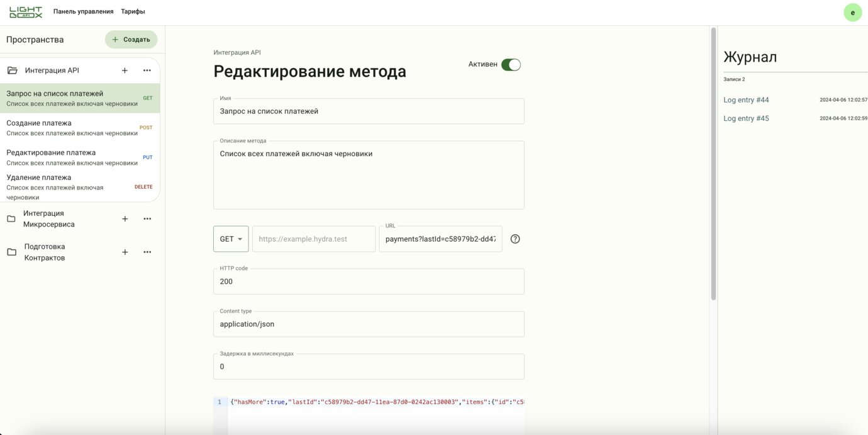
Task: Add method to Интеграция API with plus
Action: click(x=125, y=71)
